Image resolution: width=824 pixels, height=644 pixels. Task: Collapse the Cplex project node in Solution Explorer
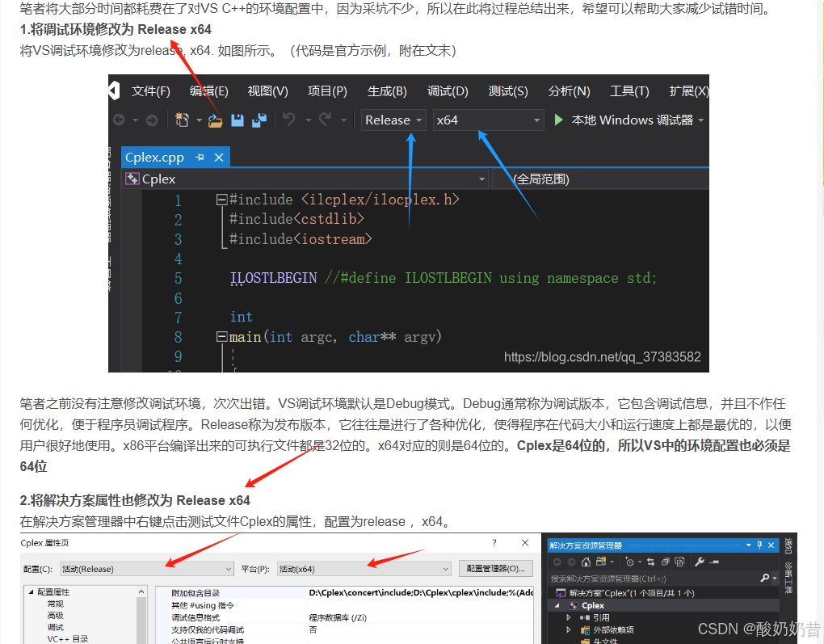(557, 606)
